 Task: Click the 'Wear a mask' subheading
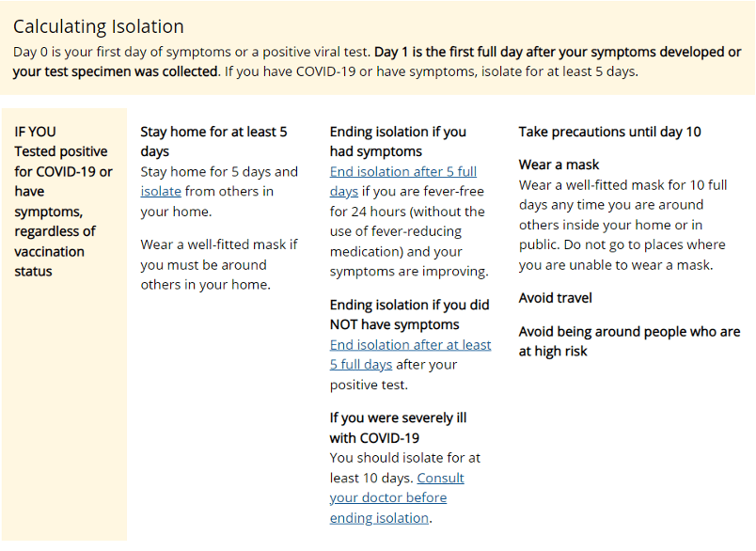coord(559,165)
